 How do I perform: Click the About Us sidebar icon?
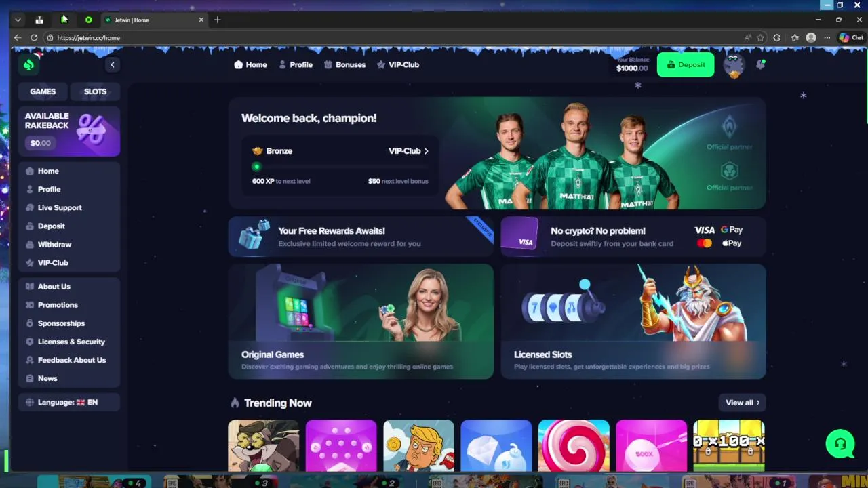pos(30,287)
